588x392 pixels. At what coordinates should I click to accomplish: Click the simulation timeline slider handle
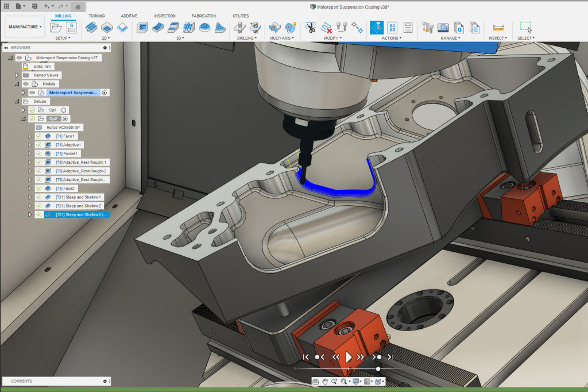[x=378, y=369]
